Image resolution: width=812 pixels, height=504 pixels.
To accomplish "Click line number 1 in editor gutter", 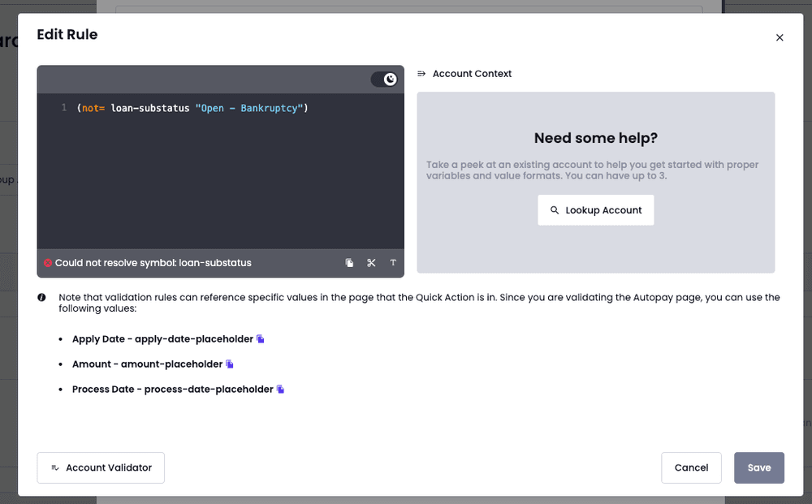I will click(64, 108).
